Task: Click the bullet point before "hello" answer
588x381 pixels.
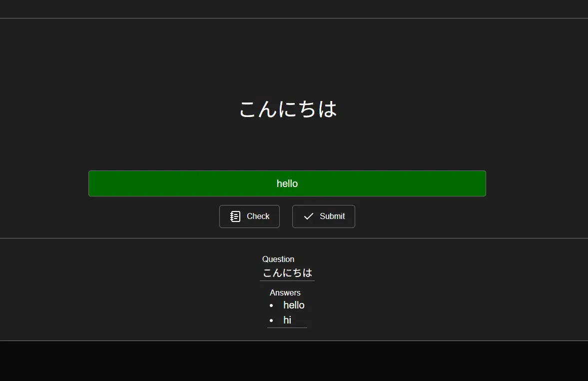Action: (271, 305)
